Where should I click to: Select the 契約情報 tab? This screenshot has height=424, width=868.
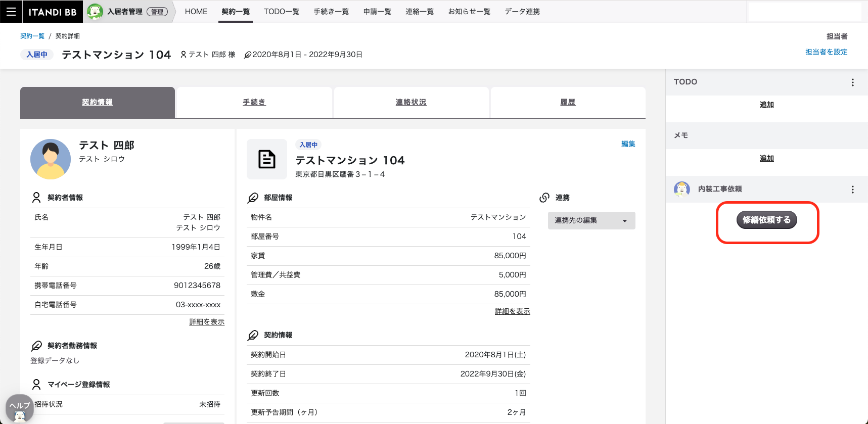click(x=98, y=103)
